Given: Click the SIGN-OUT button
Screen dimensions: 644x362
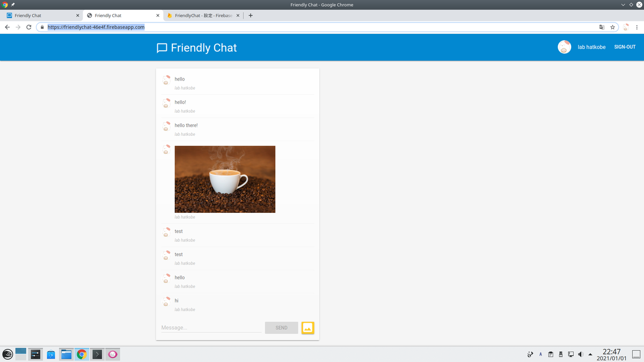Looking at the screenshot, I should pyautogui.click(x=625, y=47).
